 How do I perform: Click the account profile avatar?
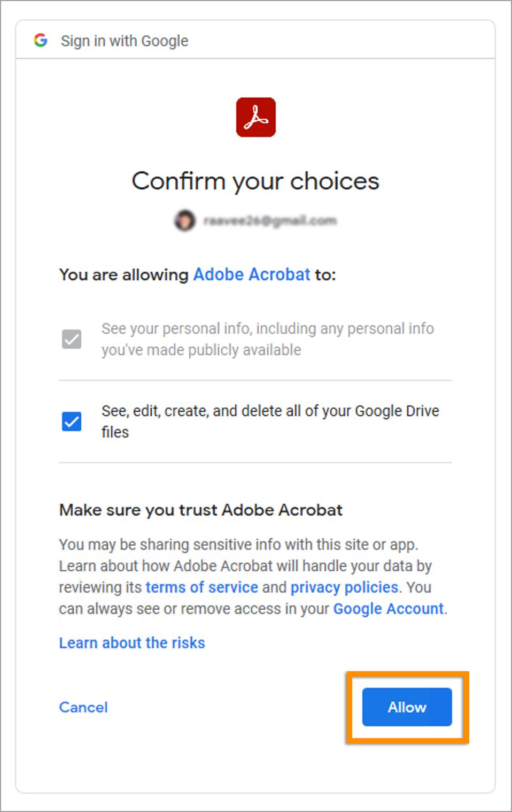coord(185,220)
